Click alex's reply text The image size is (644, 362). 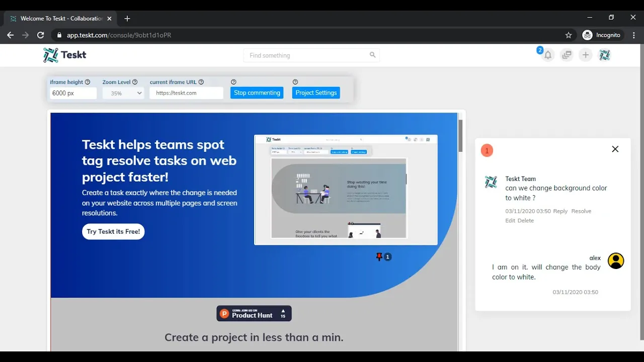546,272
